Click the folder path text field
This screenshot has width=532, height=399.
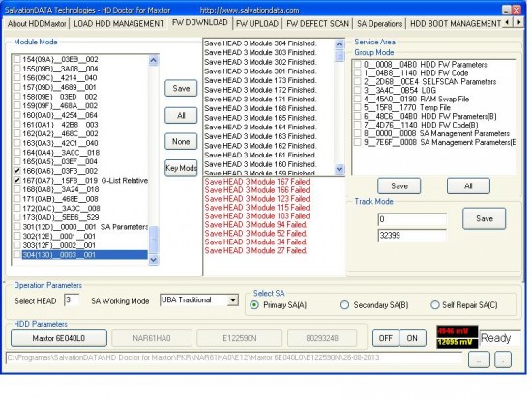234,358
